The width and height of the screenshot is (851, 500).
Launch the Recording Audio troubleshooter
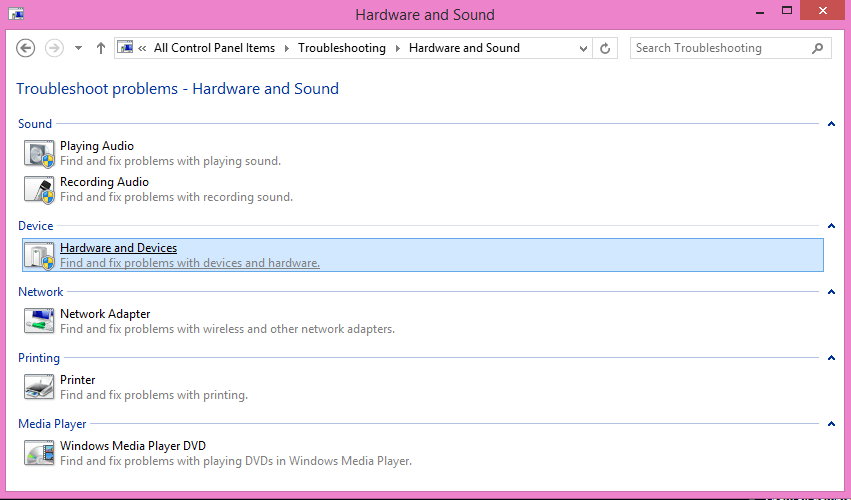pyautogui.click(x=104, y=182)
